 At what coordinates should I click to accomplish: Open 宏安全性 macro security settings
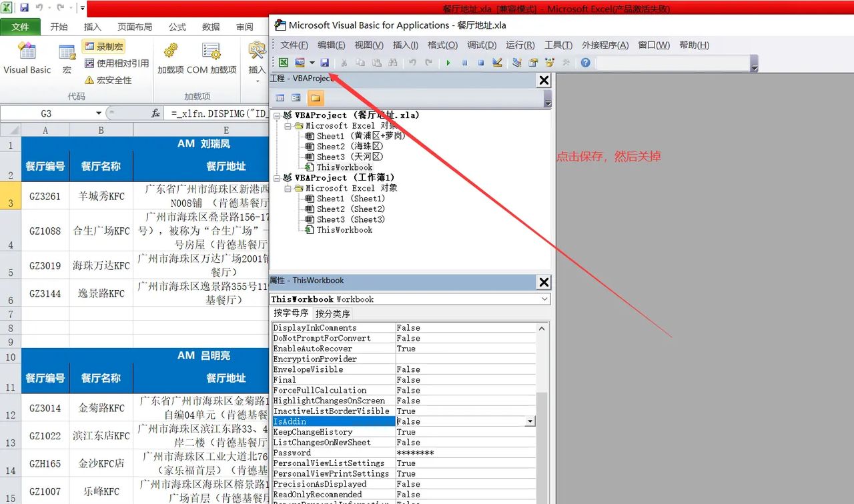(108, 80)
